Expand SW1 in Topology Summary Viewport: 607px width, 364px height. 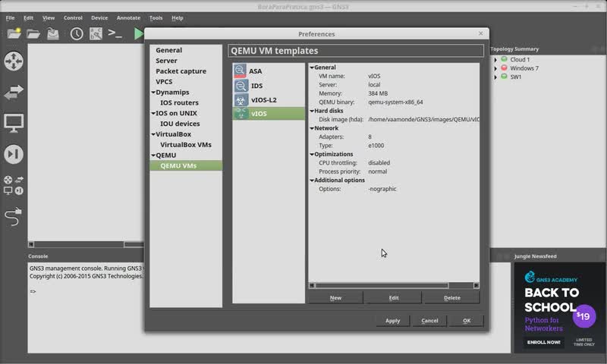[x=495, y=77]
